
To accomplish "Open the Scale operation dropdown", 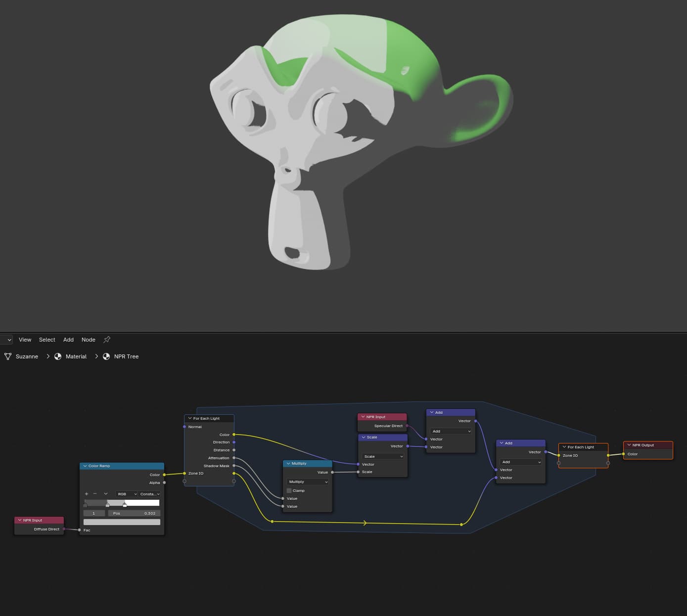I will [383, 456].
